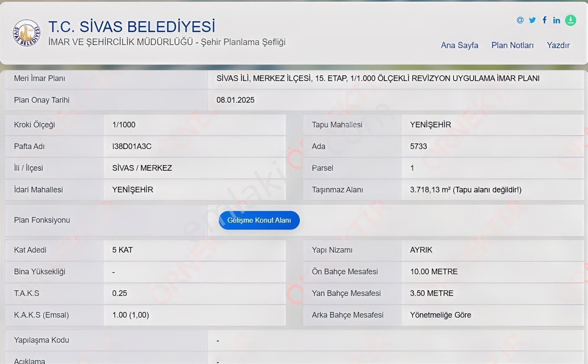Click the Bina Yüksekliği label
This screenshot has height=364, width=588.
pos(39,272)
